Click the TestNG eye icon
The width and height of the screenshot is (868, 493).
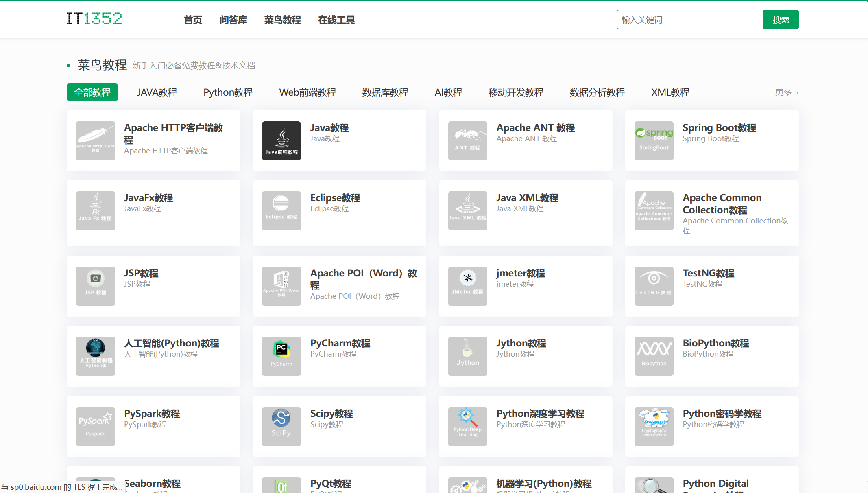[x=654, y=286]
